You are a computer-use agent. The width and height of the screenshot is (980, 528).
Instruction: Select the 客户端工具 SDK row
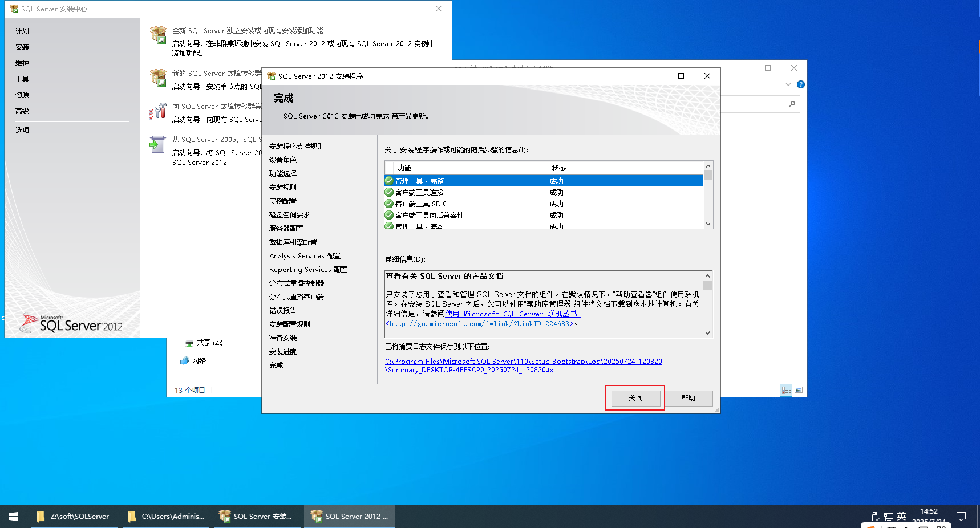544,204
